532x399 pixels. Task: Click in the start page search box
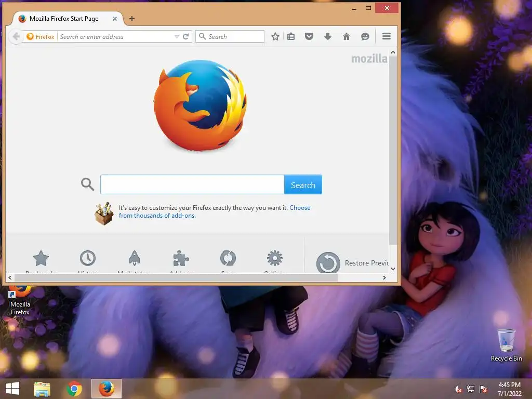192,184
